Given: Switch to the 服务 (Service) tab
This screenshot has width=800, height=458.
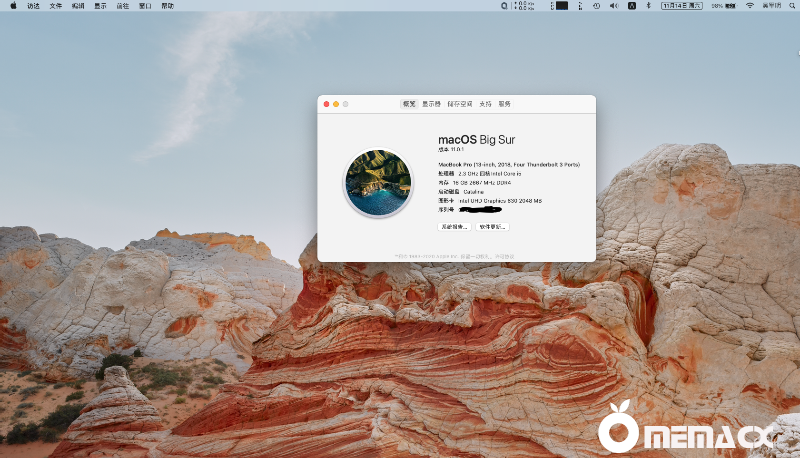Looking at the screenshot, I should tap(504, 104).
